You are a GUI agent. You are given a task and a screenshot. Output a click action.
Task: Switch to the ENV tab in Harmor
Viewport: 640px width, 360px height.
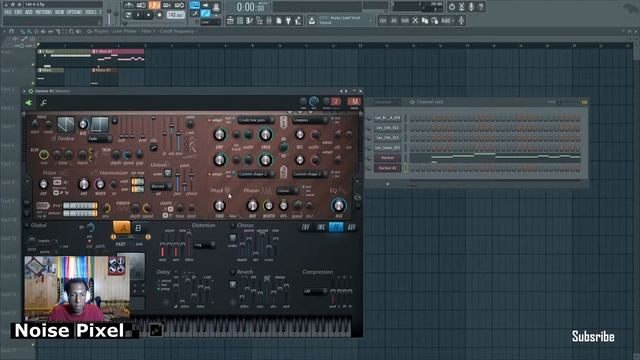coord(305,227)
